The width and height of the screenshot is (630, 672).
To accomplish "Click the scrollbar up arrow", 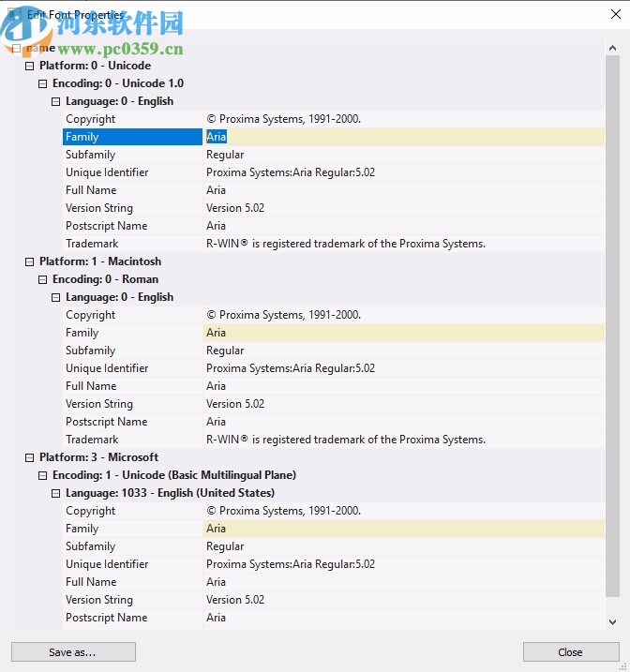I will (612, 48).
